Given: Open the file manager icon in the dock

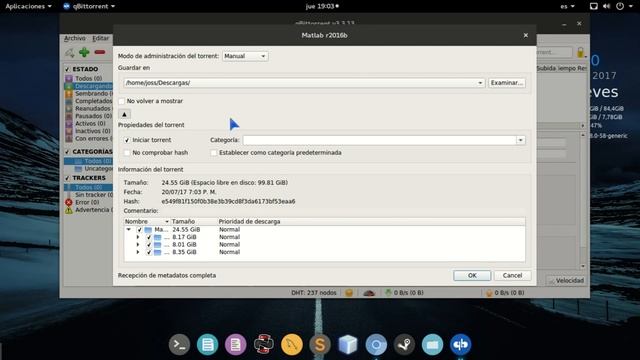Looking at the screenshot, I should point(432,344).
